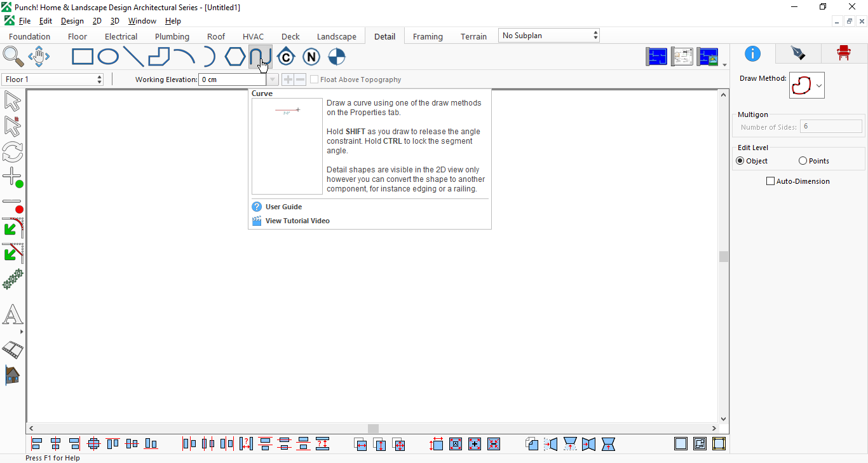Expand the view icons overflow arrow
Screen dimensions: 868x463
click(724, 65)
